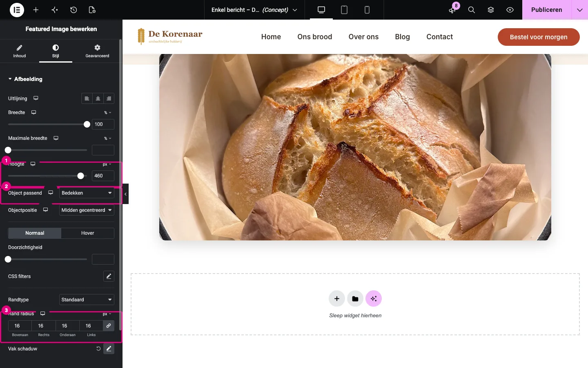Image resolution: width=588 pixels, height=368 pixels.
Task: Set image alignment to right
Action: pyautogui.click(x=109, y=99)
